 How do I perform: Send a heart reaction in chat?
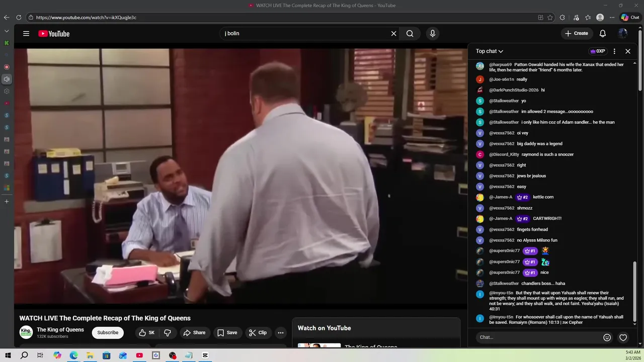(x=623, y=337)
